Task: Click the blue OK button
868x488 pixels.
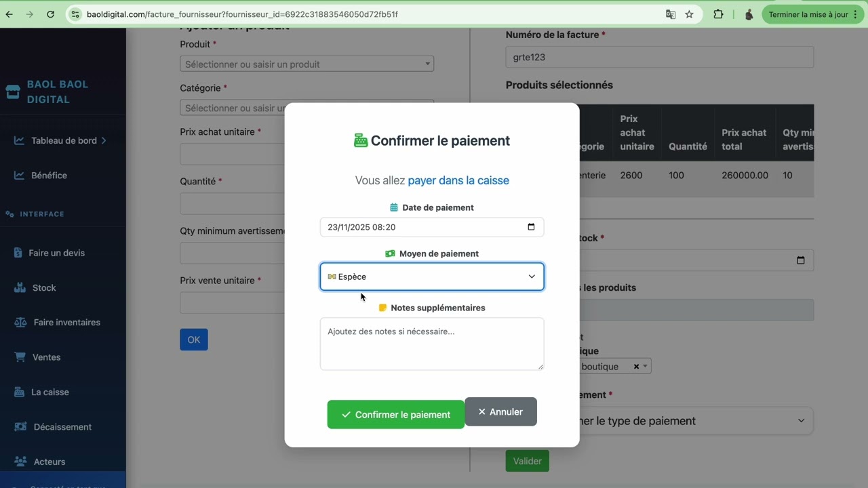Action: [x=194, y=340]
